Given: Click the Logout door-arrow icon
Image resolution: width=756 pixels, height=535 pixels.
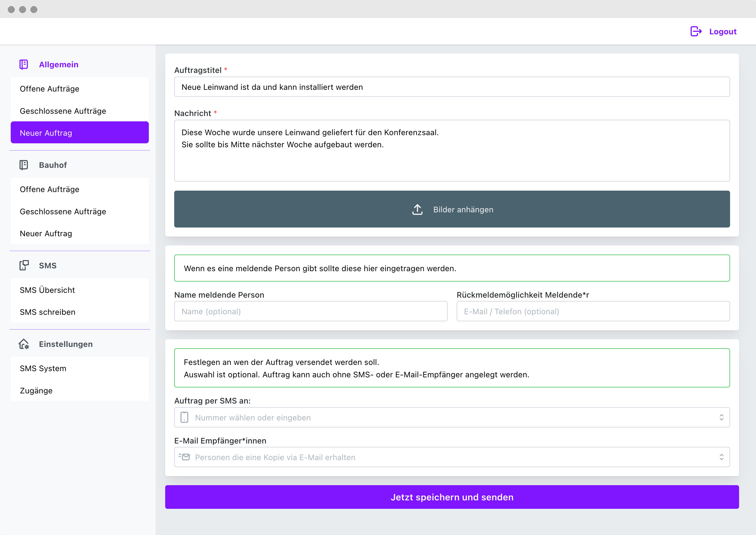Looking at the screenshot, I should (696, 32).
